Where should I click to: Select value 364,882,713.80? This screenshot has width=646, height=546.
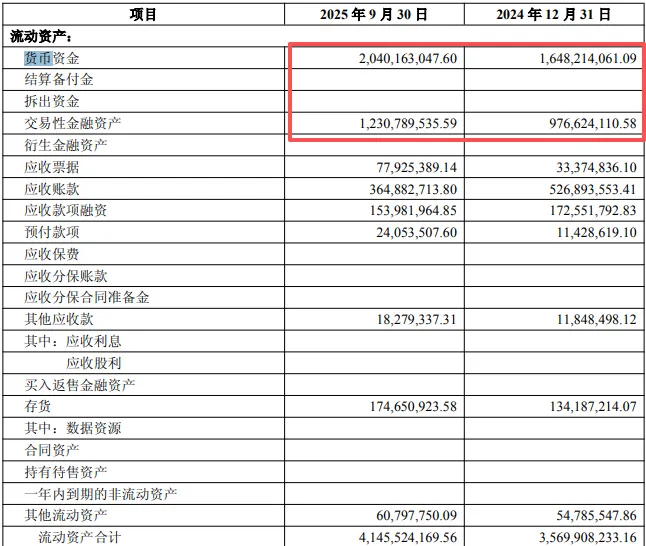tap(413, 189)
